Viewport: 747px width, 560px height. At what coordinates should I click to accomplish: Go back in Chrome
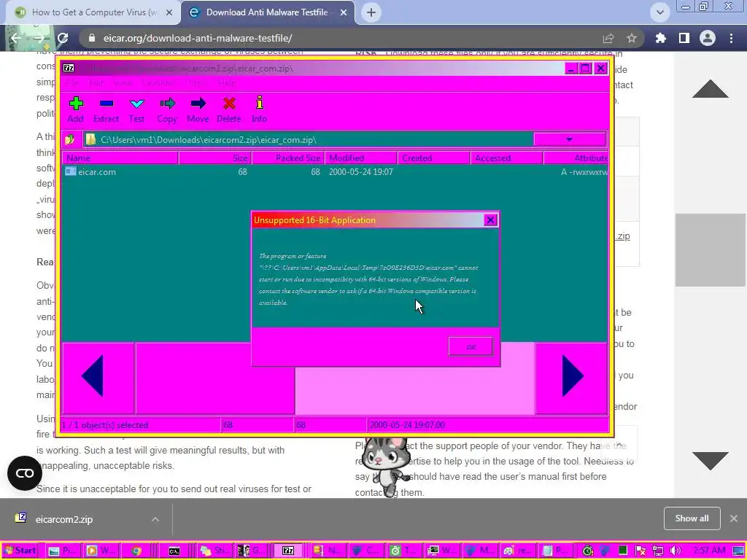(x=16, y=38)
